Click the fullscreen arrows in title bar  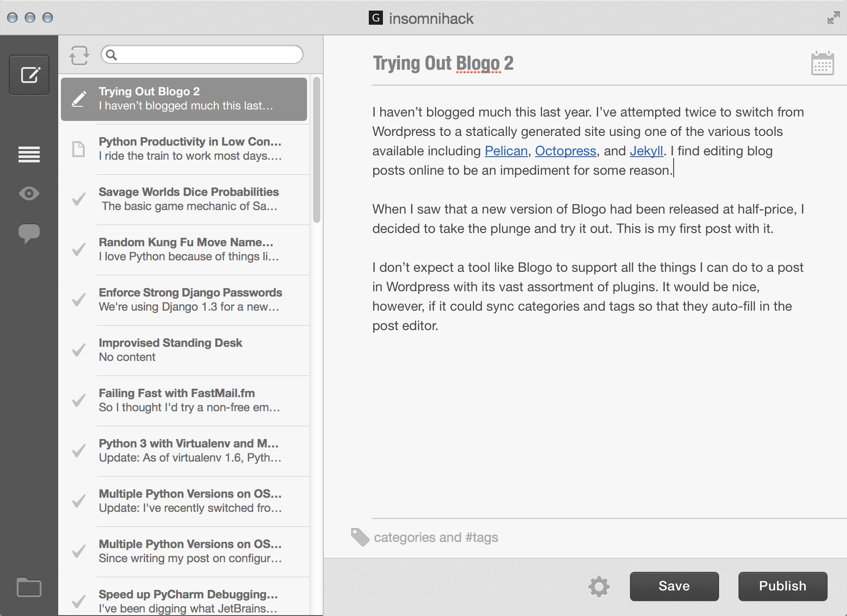[833, 18]
